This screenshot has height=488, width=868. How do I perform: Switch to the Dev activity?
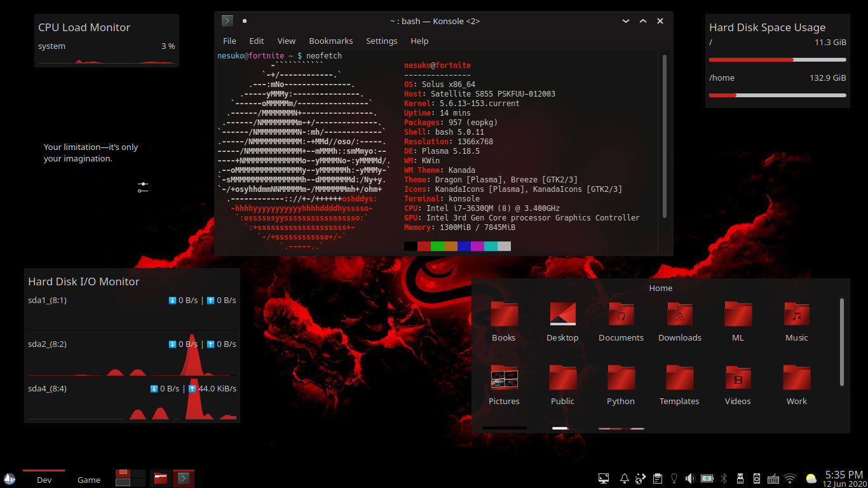(x=44, y=479)
